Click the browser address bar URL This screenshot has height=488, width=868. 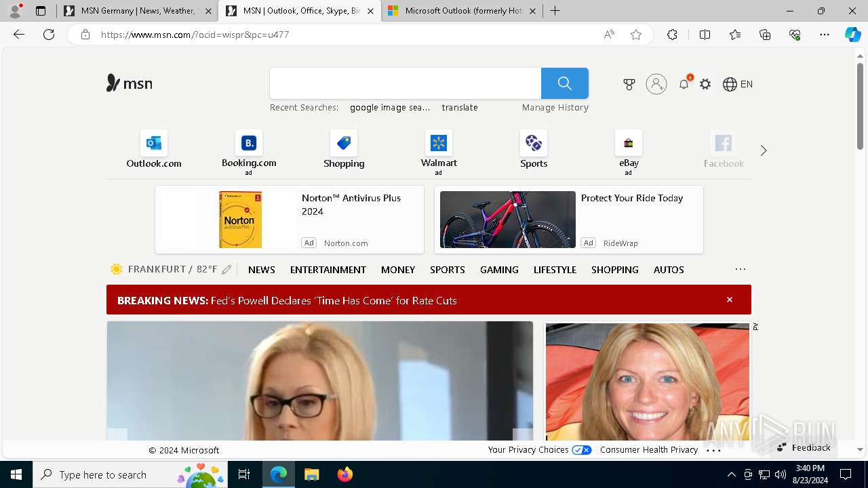coord(195,35)
